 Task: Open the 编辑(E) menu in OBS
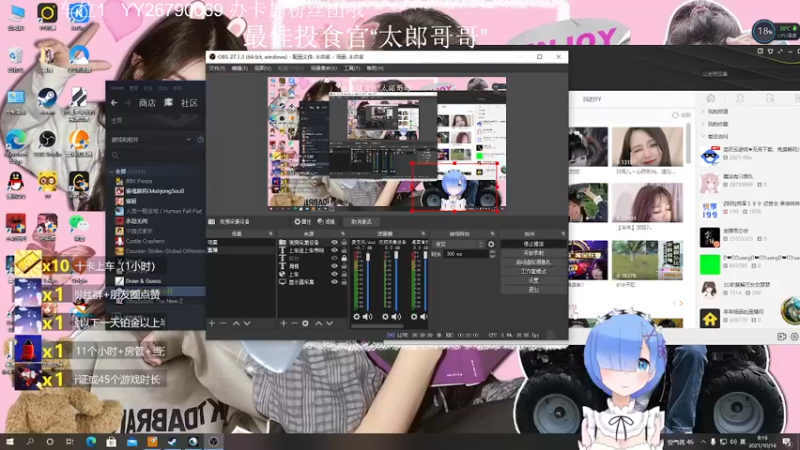239,68
